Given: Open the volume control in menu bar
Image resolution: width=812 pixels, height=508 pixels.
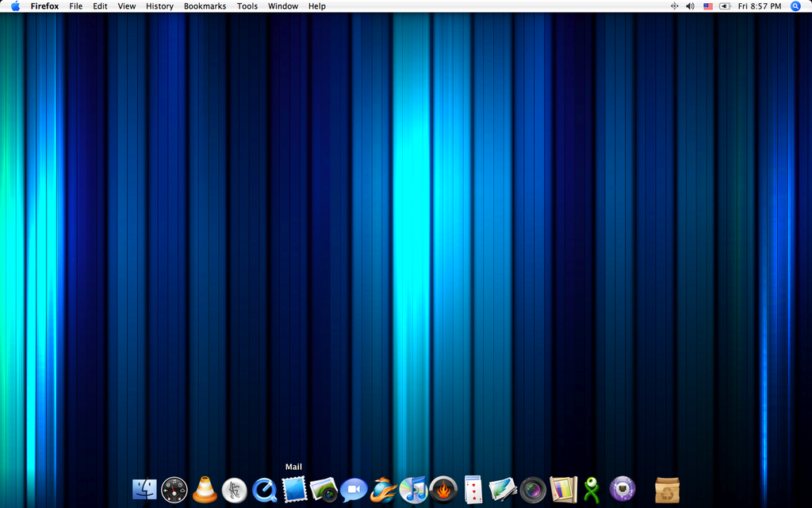Looking at the screenshot, I should 690,6.
